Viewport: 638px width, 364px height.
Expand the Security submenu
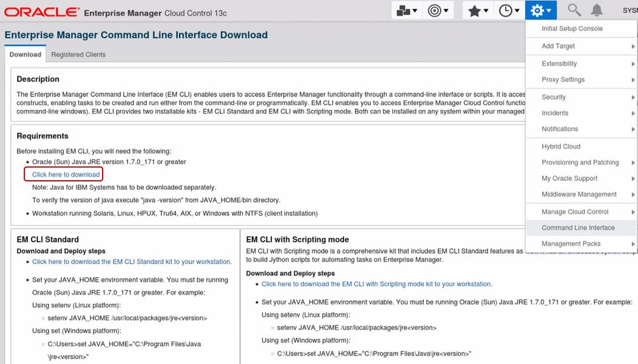coord(581,97)
